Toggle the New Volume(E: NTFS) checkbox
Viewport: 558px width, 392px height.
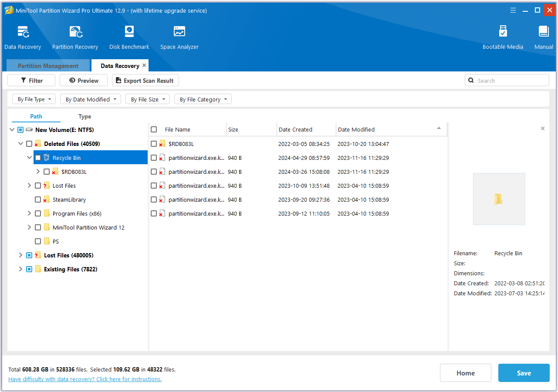coord(20,130)
